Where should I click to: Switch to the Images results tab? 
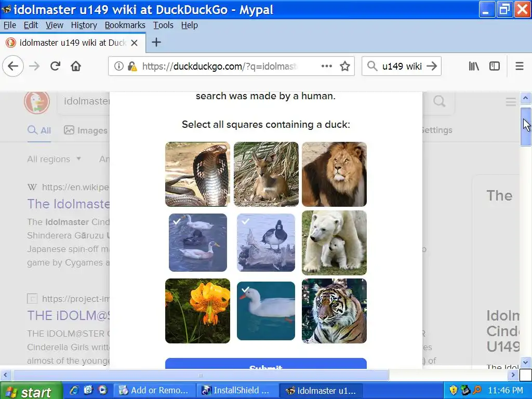click(x=86, y=130)
